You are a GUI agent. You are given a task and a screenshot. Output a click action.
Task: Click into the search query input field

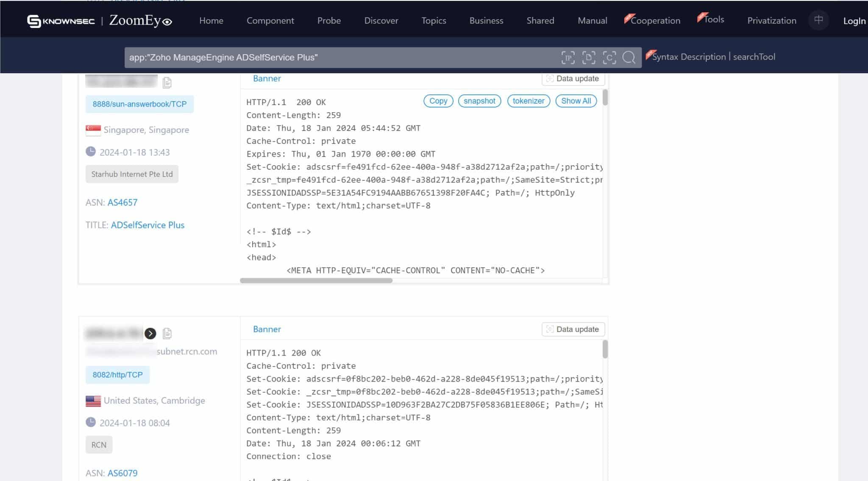click(339, 58)
